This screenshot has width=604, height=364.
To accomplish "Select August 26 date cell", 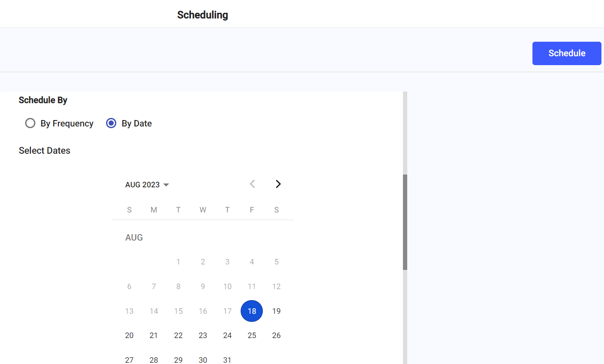I will (x=276, y=335).
